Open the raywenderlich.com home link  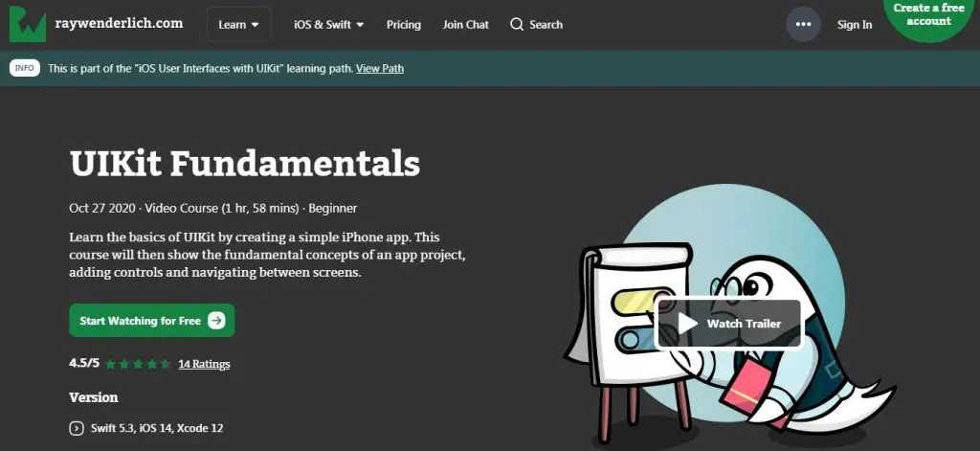tap(121, 24)
